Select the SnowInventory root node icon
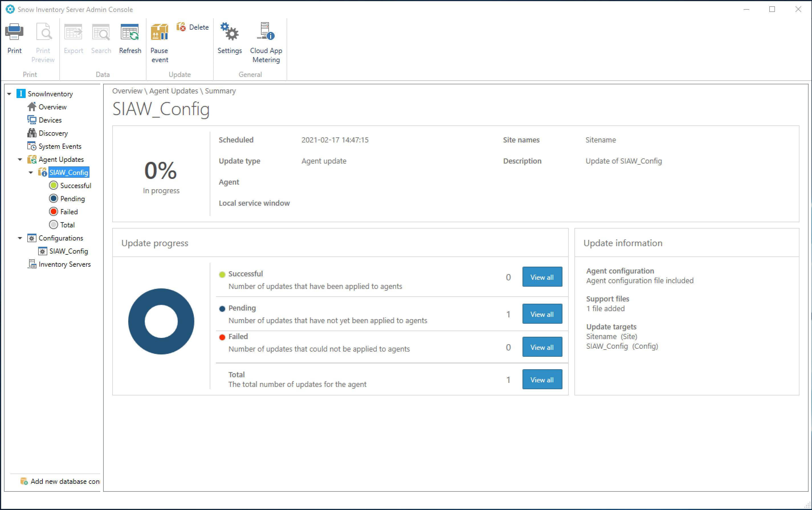 [21, 94]
